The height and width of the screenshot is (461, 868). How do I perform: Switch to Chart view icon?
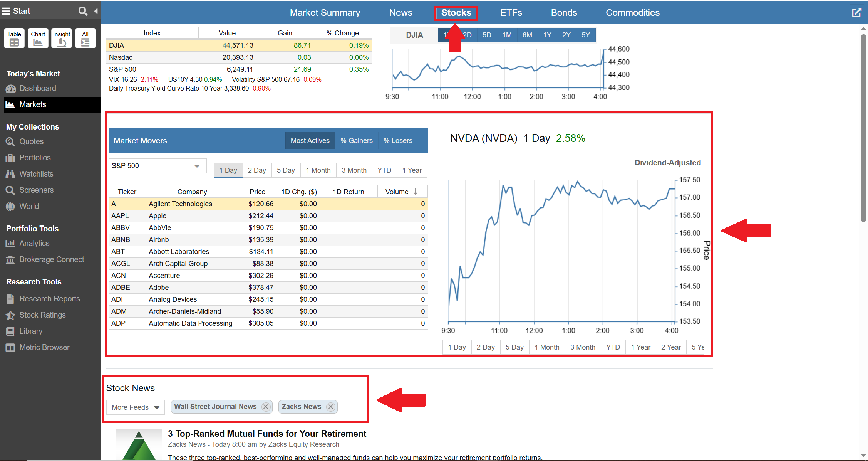pos(38,38)
